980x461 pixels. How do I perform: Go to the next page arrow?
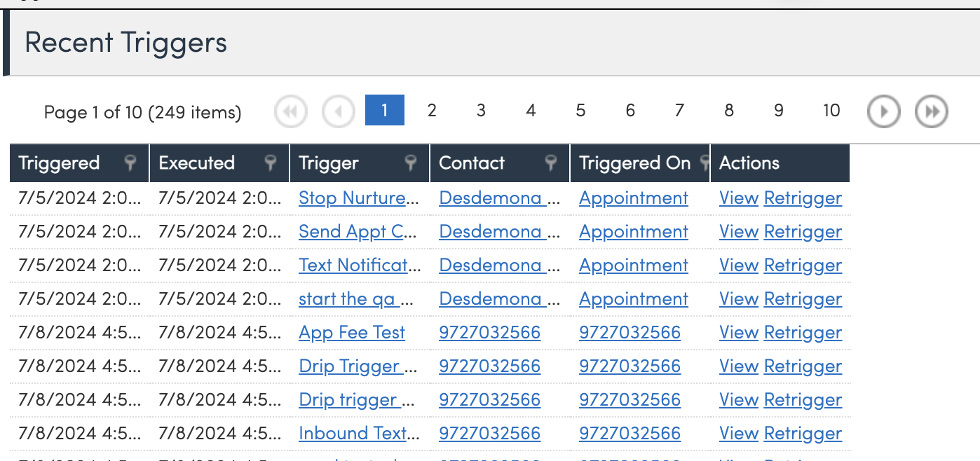pyautogui.click(x=883, y=111)
